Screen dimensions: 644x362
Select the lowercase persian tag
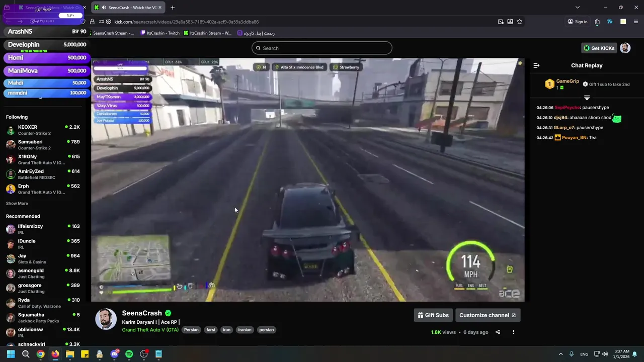pyautogui.click(x=267, y=330)
